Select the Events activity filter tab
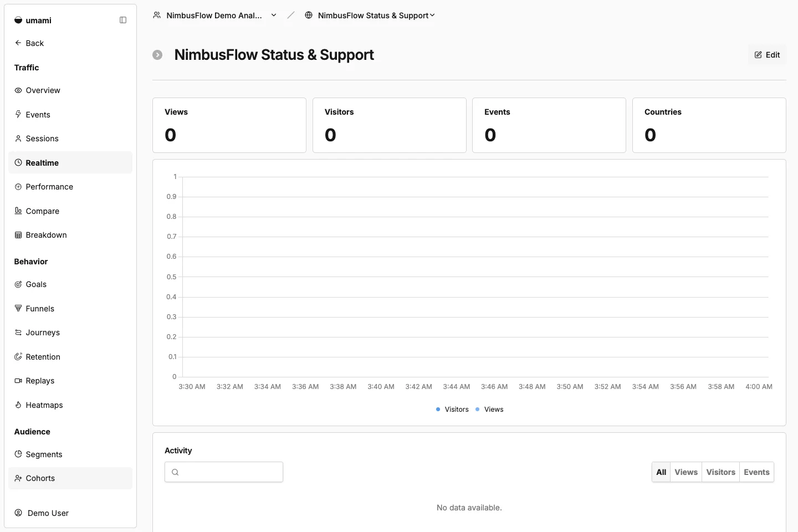The height and width of the screenshot is (532, 798). [756, 472]
